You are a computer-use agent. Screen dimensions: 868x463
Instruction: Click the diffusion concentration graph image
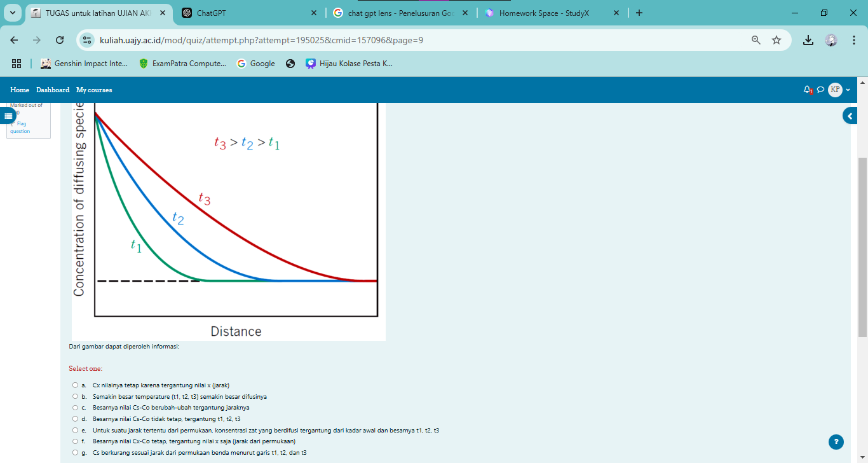tap(229, 221)
